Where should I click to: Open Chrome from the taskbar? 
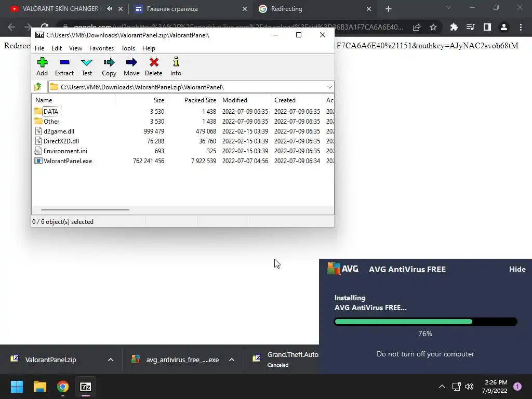(63, 387)
